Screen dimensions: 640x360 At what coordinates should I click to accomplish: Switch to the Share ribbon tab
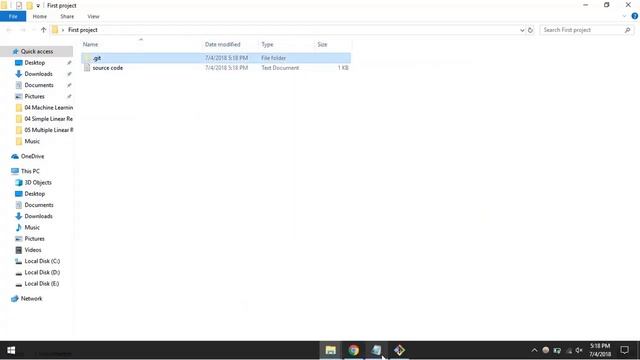(x=67, y=16)
